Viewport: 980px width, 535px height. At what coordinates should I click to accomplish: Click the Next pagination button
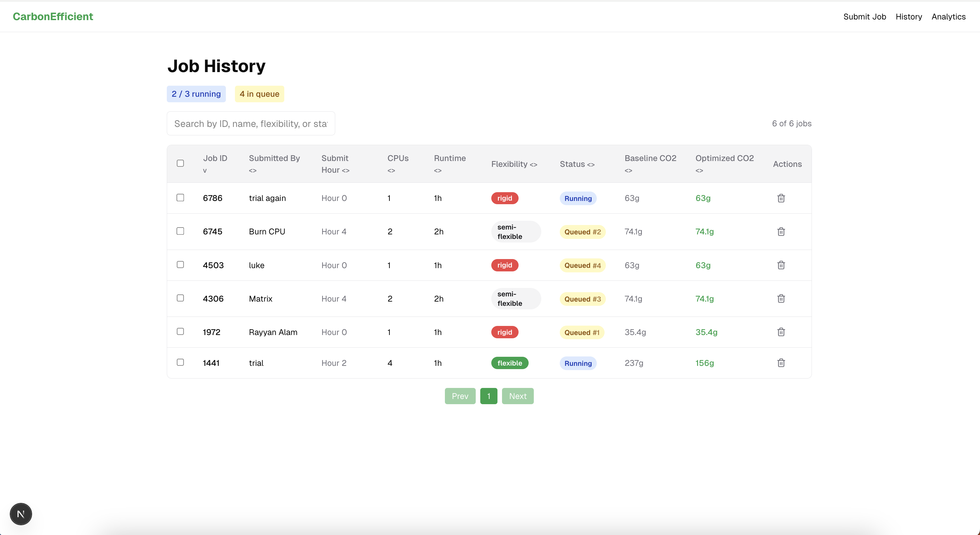pos(517,396)
